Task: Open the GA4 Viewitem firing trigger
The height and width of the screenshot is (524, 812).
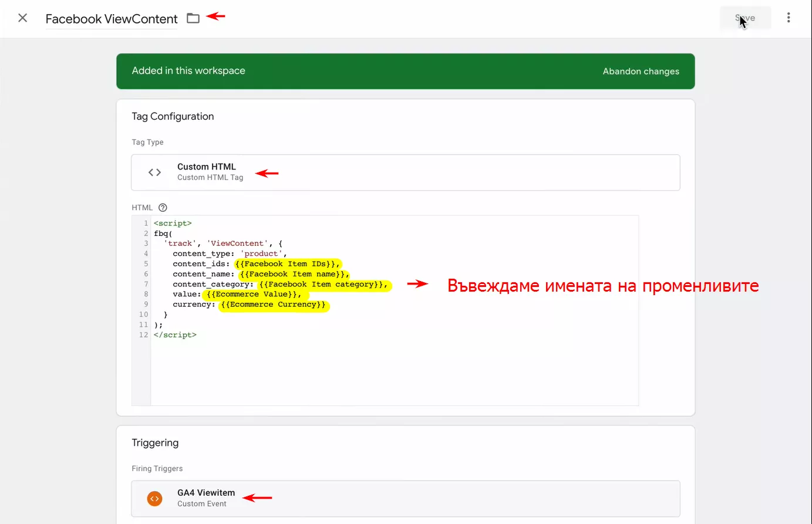Action: point(405,499)
